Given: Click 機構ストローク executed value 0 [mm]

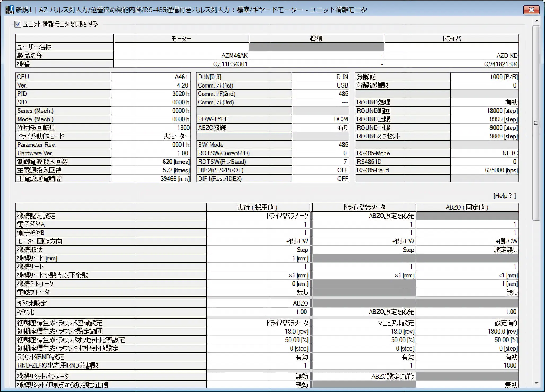Looking at the screenshot, I should click(300, 284).
